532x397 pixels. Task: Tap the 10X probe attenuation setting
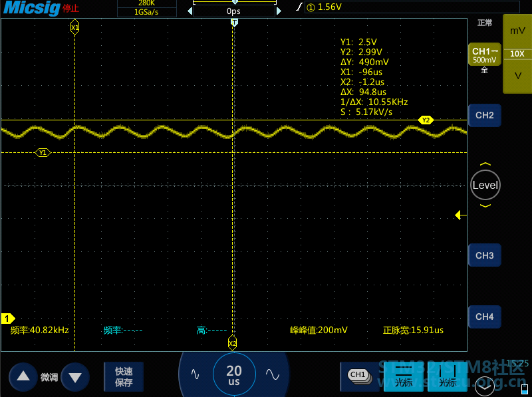click(517, 54)
